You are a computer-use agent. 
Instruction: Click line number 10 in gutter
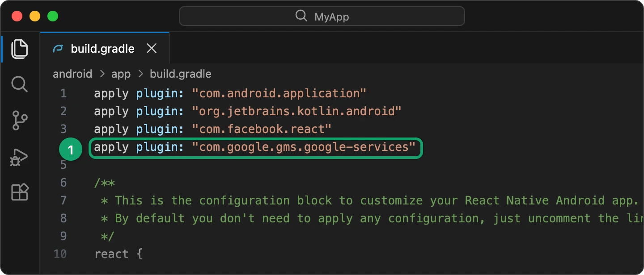[60, 254]
